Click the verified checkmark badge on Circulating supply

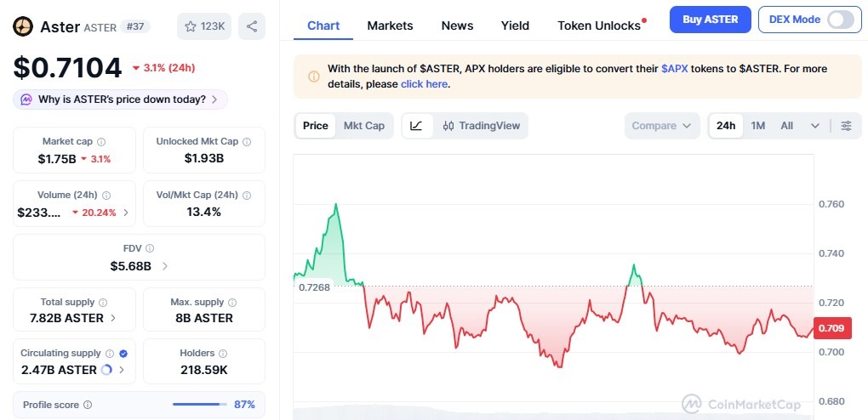coord(123,353)
